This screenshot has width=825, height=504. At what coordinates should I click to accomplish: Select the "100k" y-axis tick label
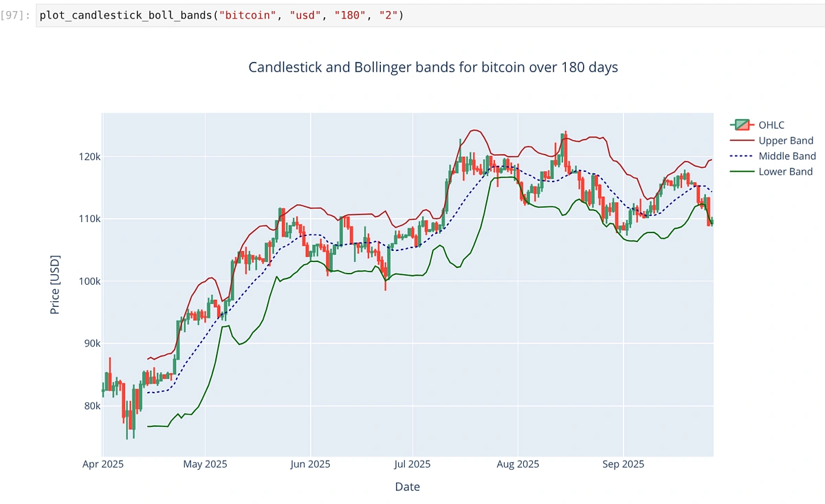[x=88, y=281]
